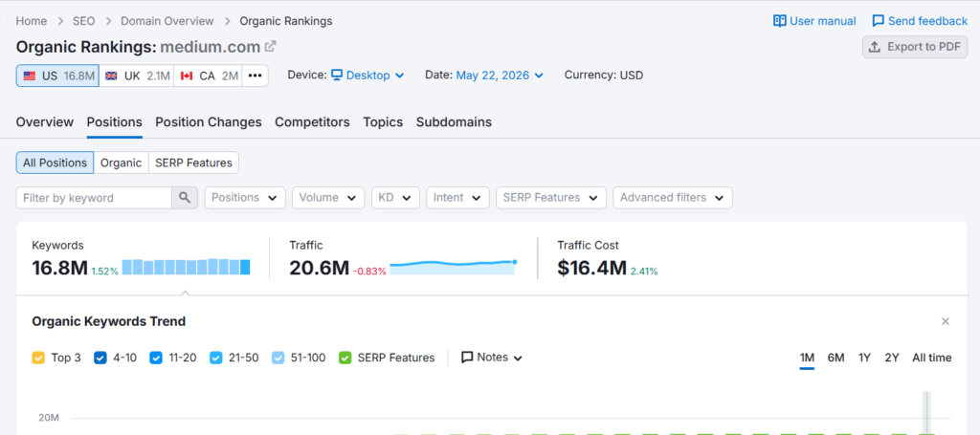
Task: Select the SERP Features segment button
Action: click(x=193, y=163)
